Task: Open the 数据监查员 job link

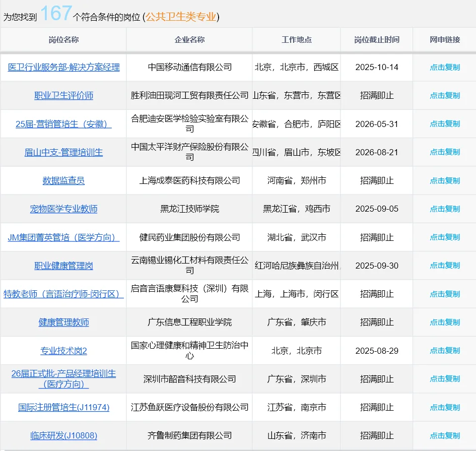Action: click(64, 180)
